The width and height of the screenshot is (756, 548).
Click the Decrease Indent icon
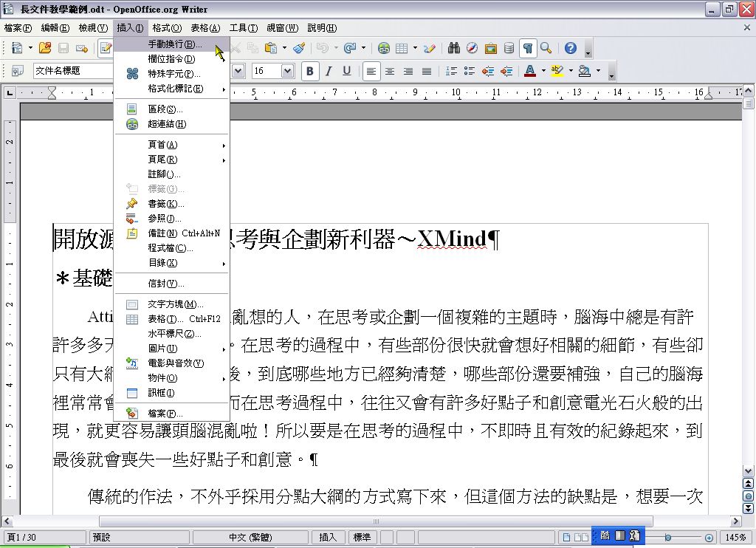click(x=489, y=71)
